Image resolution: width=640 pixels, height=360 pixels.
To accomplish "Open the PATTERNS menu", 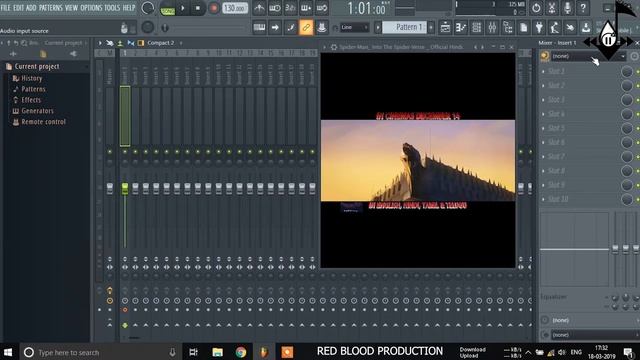I will click(51, 8).
